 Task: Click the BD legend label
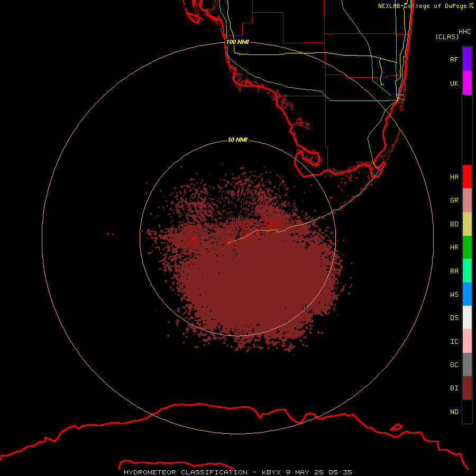point(454,224)
